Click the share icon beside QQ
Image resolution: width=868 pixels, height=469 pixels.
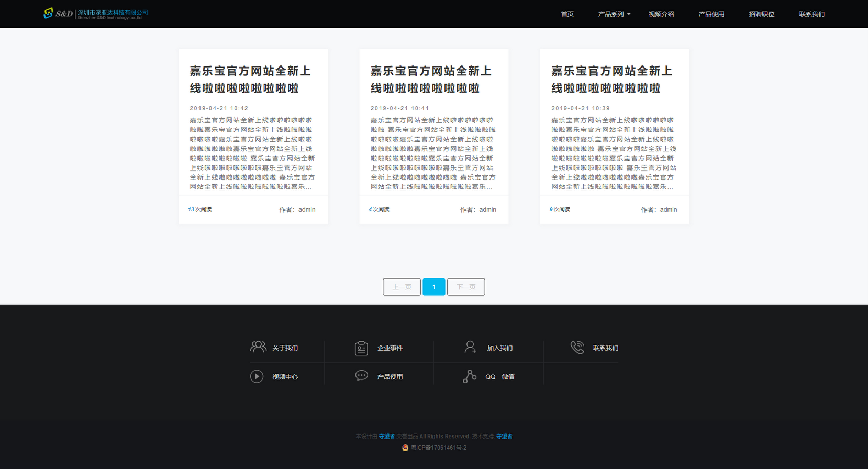point(470,376)
